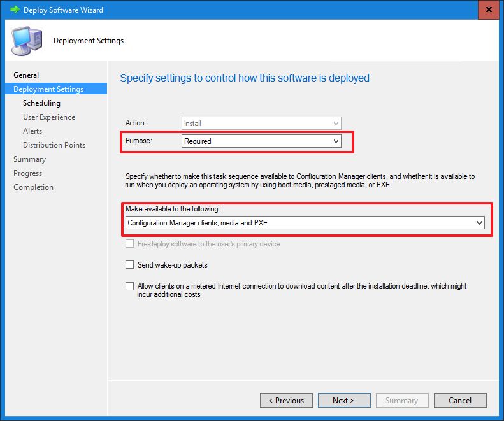The width and height of the screenshot is (504, 421).
Task: Click the computer icon in the header
Action: (27, 41)
